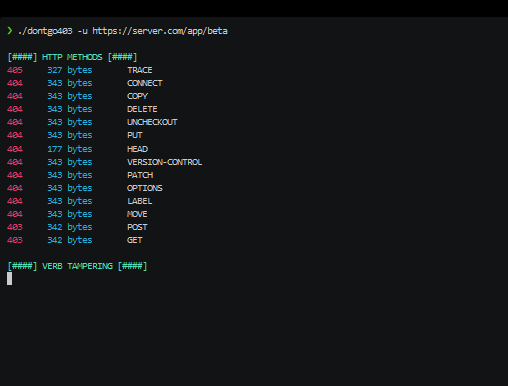Click the 327 bytes value
The height and width of the screenshot is (386, 508).
[x=70, y=70]
